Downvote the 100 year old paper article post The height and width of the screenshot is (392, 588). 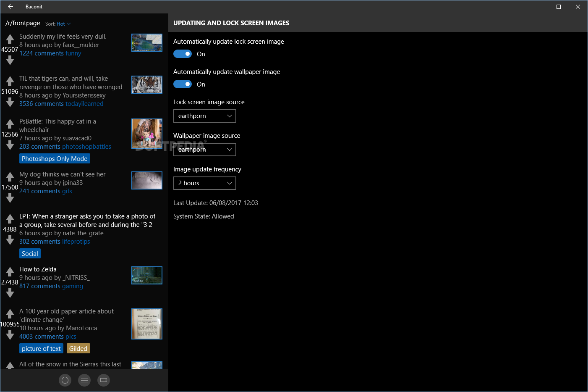10,336
